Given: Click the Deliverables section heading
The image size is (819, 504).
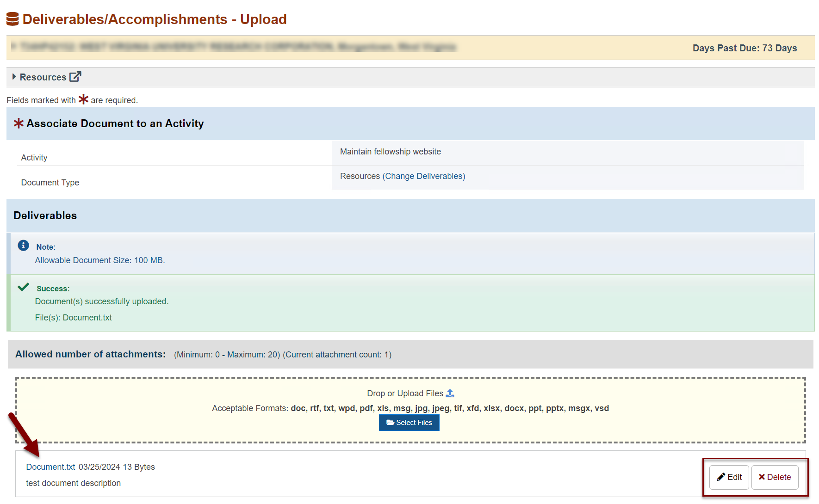Looking at the screenshot, I should point(45,215).
